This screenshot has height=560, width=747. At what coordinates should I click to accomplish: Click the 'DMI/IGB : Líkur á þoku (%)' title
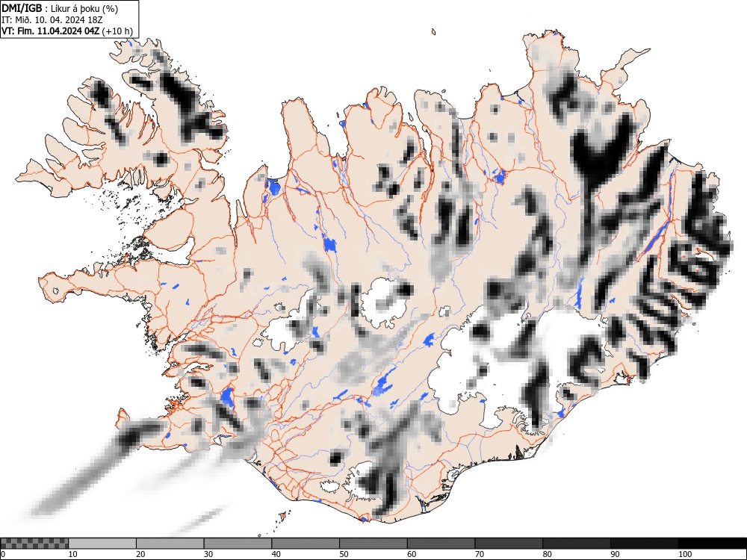pos(60,8)
